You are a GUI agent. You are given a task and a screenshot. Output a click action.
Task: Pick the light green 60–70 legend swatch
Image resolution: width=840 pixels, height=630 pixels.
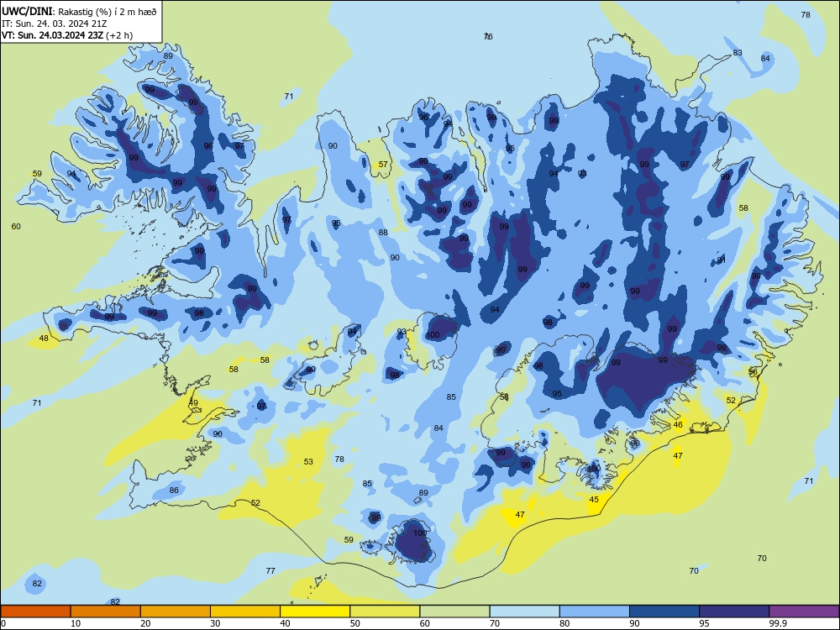[454, 612]
